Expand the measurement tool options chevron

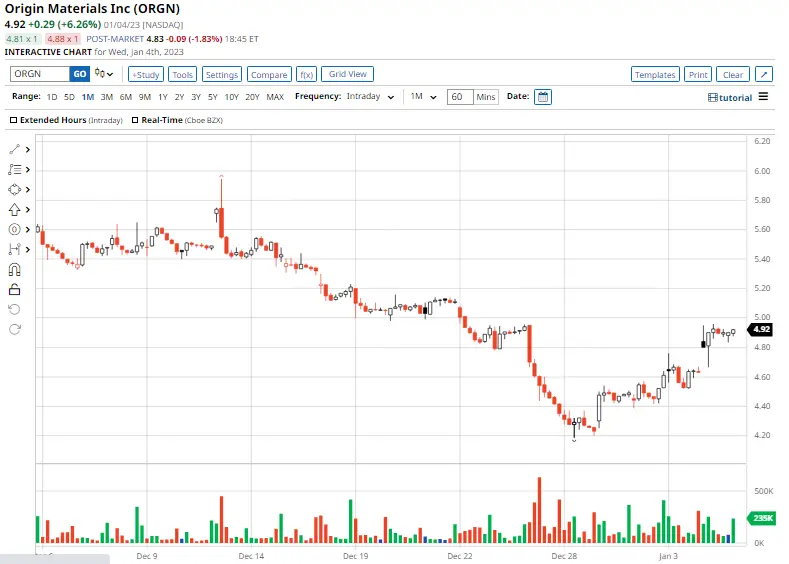(x=28, y=249)
